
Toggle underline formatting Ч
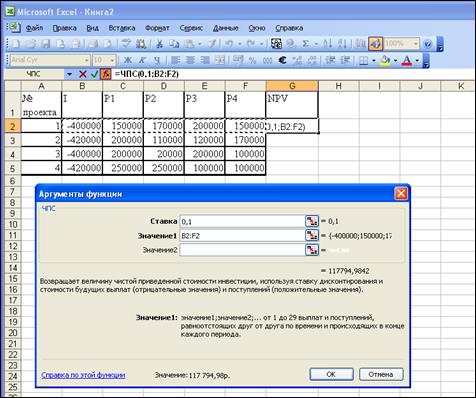click(157, 60)
